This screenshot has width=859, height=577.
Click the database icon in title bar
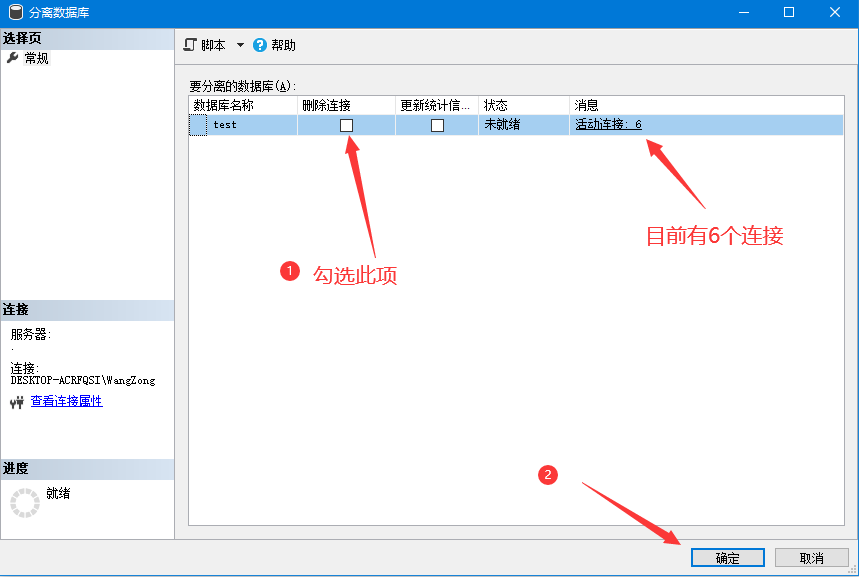point(16,12)
